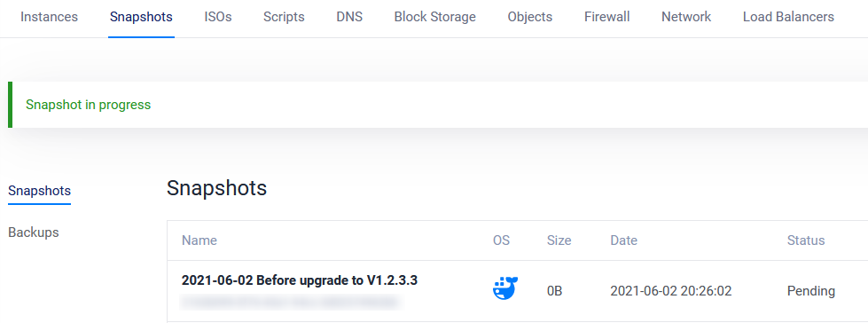
Task: Click the Name column header
Action: pyautogui.click(x=199, y=240)
